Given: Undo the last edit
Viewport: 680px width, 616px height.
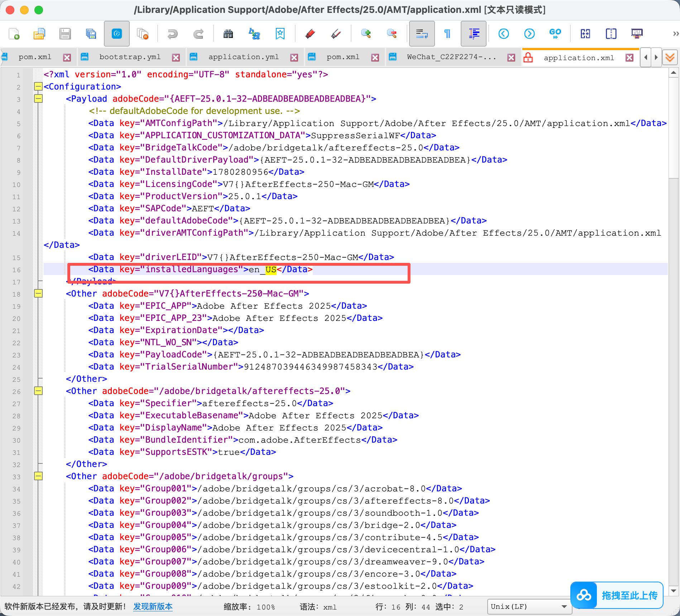Looking at the screenshot, I should point(173,34).
